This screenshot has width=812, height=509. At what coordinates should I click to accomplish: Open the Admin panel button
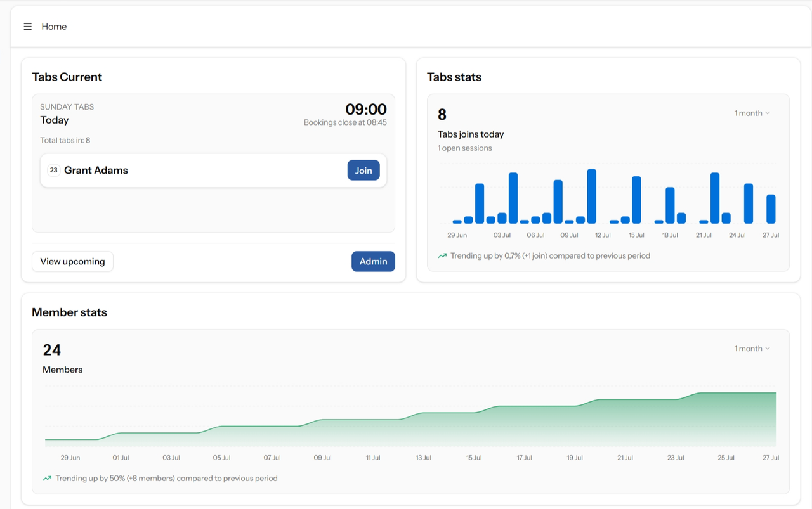(x=373, y=261)
